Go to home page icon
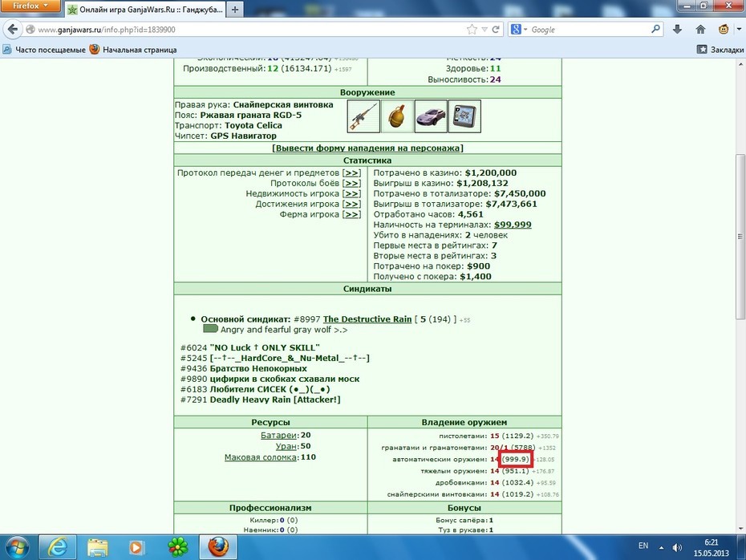This screenshot has height=560, width=746. (x=700, y=30)
